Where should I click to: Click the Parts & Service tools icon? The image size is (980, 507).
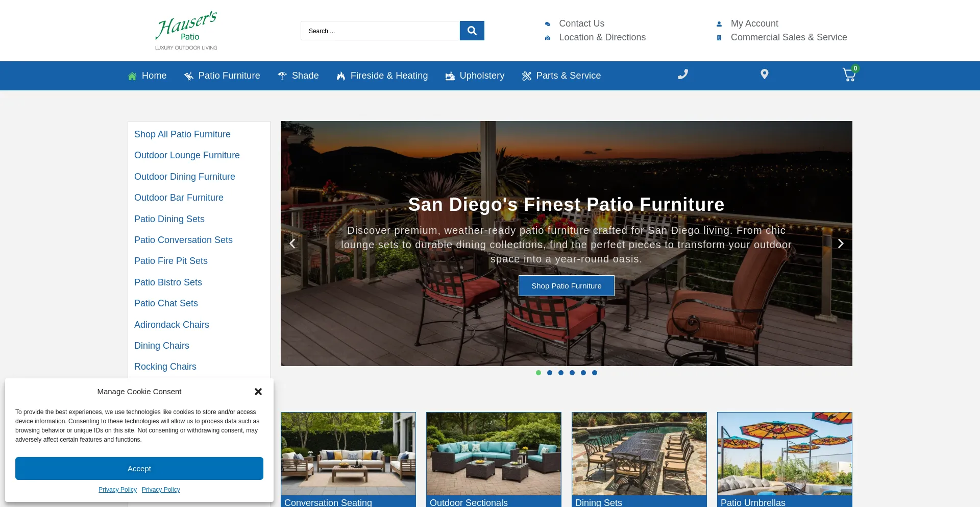coord(527,76)
